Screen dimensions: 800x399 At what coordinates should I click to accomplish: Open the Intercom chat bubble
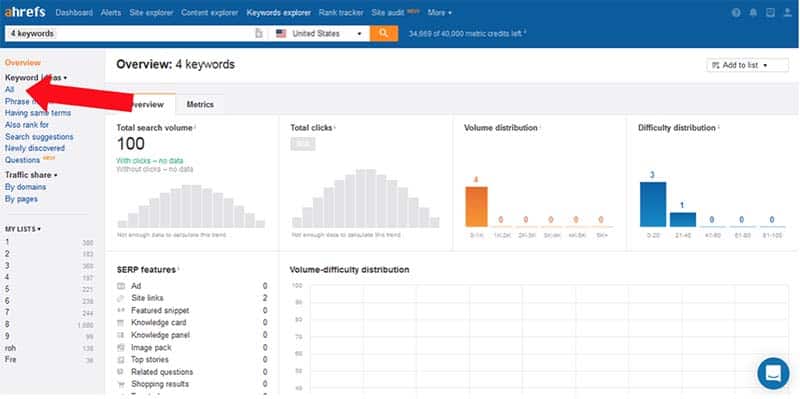[773, 373]
